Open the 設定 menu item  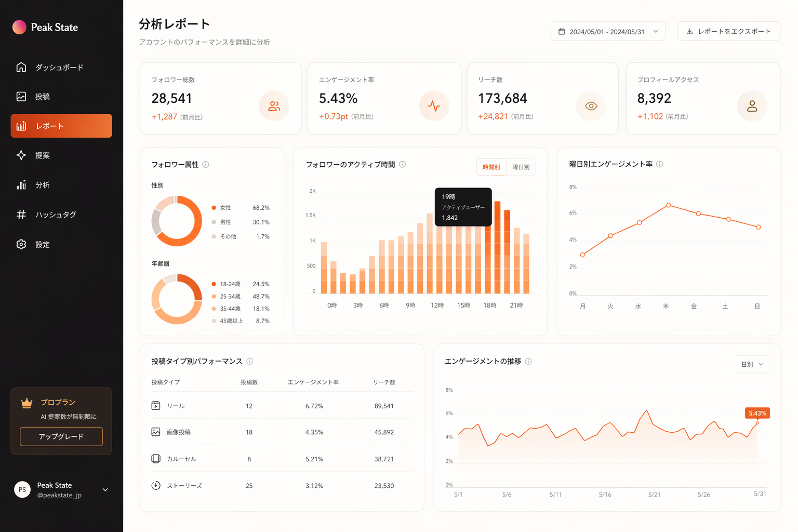pyautogui.click(x=61, y=244)
